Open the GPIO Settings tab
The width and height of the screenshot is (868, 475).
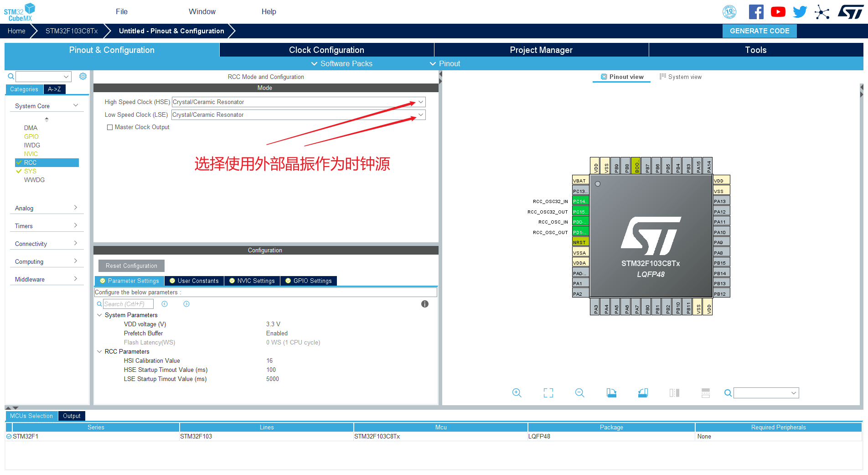click(x=308, y=281)
